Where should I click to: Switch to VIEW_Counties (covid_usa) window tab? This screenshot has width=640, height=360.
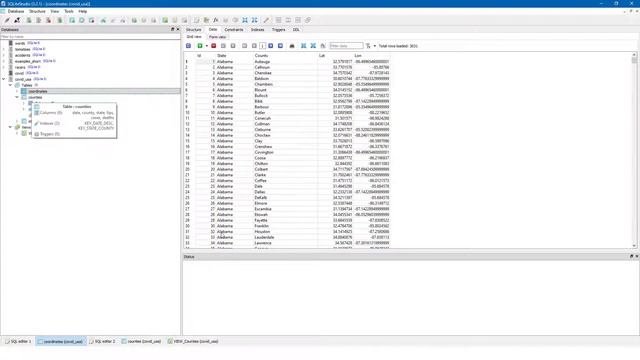[193, 341]
